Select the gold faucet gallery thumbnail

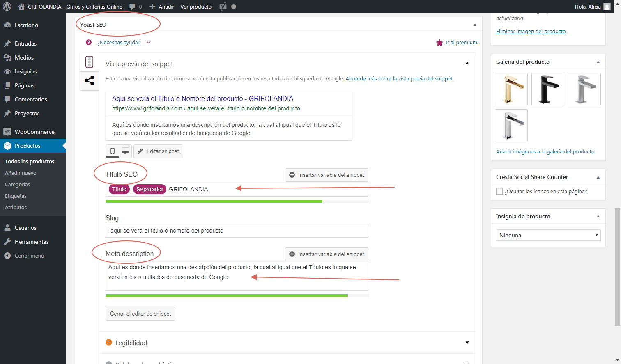coord(511,89)
